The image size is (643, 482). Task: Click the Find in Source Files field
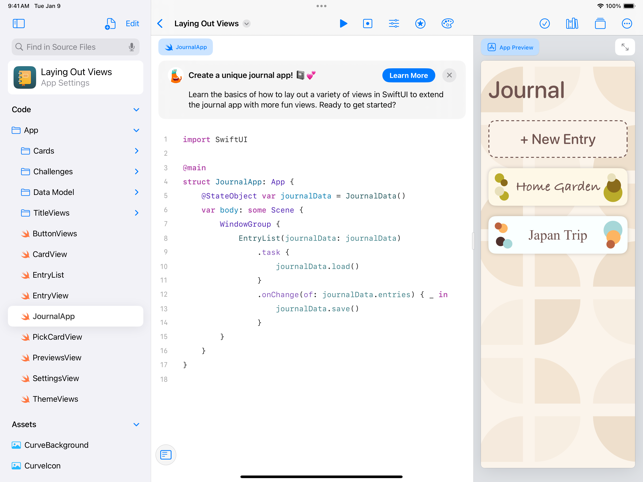coord(75,47)
